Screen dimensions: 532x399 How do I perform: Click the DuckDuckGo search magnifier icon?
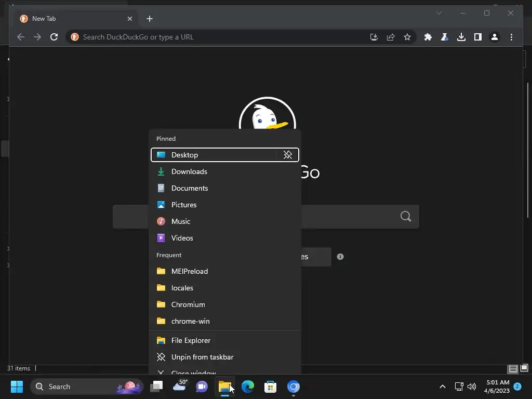[405, 217]
